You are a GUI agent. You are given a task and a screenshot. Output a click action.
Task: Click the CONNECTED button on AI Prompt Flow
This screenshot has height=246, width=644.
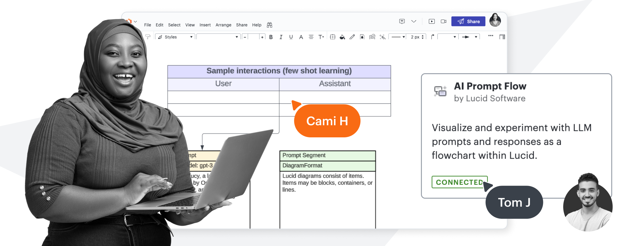click(459, 182)
